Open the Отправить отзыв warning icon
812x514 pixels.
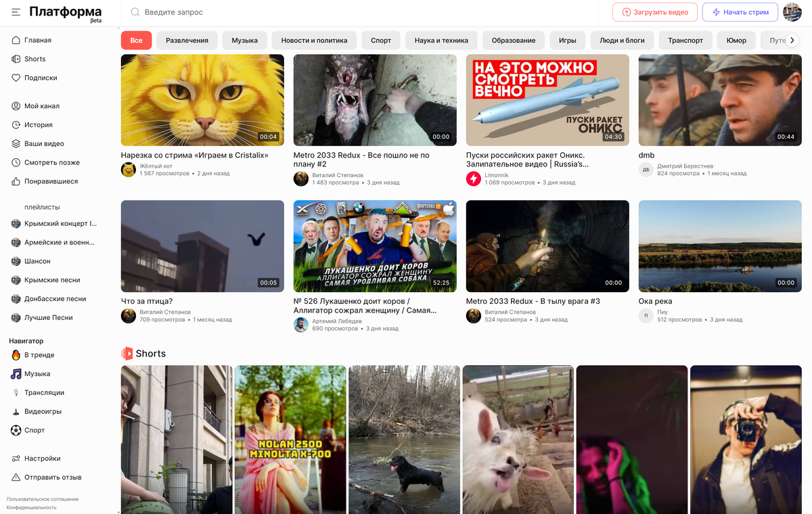16,477
